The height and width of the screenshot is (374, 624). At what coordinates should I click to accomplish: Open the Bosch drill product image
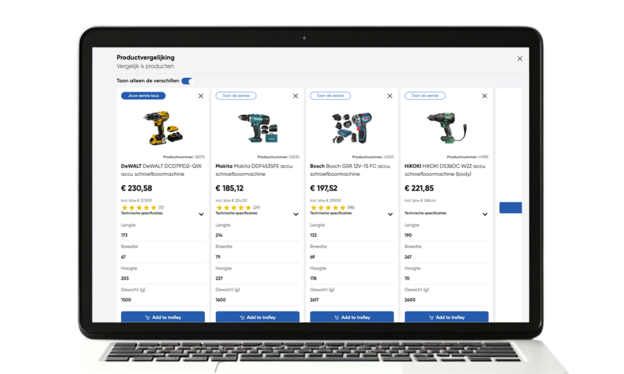(352, 128)
